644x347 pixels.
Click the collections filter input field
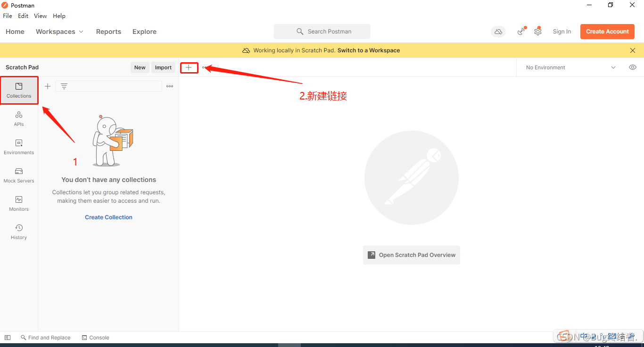(108, 86)
